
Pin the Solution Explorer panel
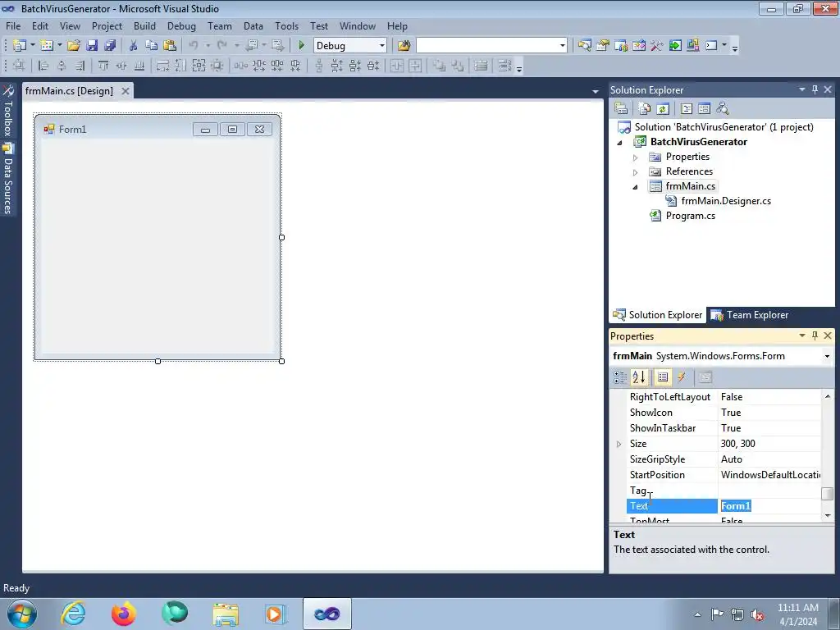coord(815,89)
